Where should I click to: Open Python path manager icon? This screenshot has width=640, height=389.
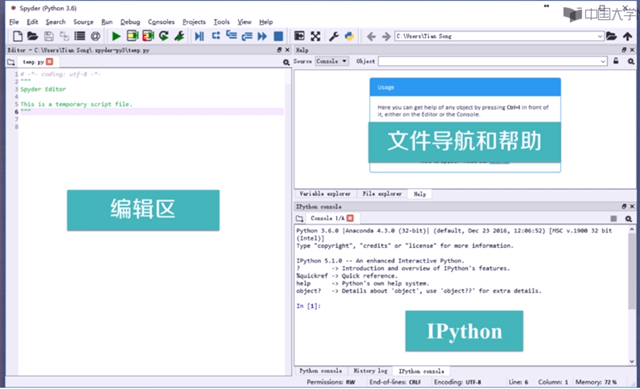pos(349,36)
